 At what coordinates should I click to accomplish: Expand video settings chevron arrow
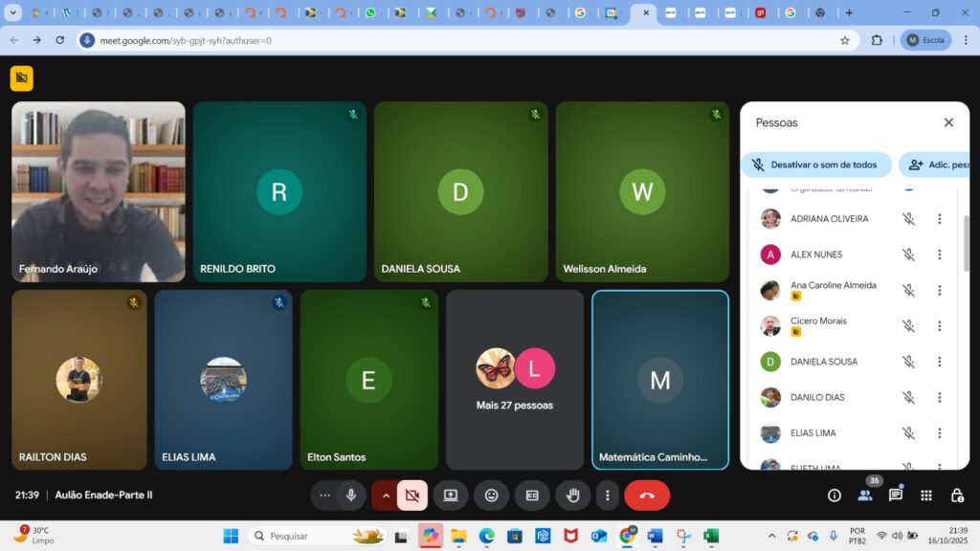[387, 496]
